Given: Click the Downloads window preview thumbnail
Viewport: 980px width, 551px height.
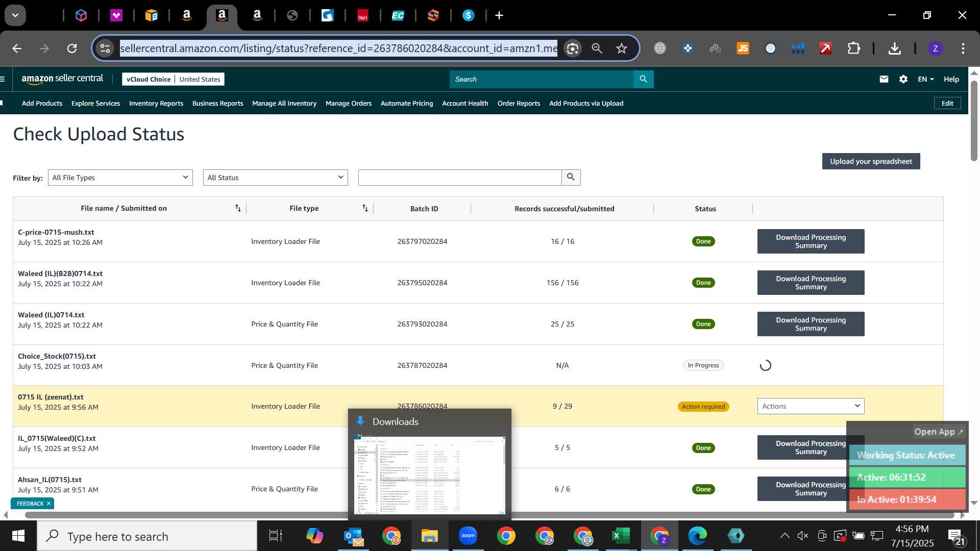Looking at the screenshot, I should [430, 474].
